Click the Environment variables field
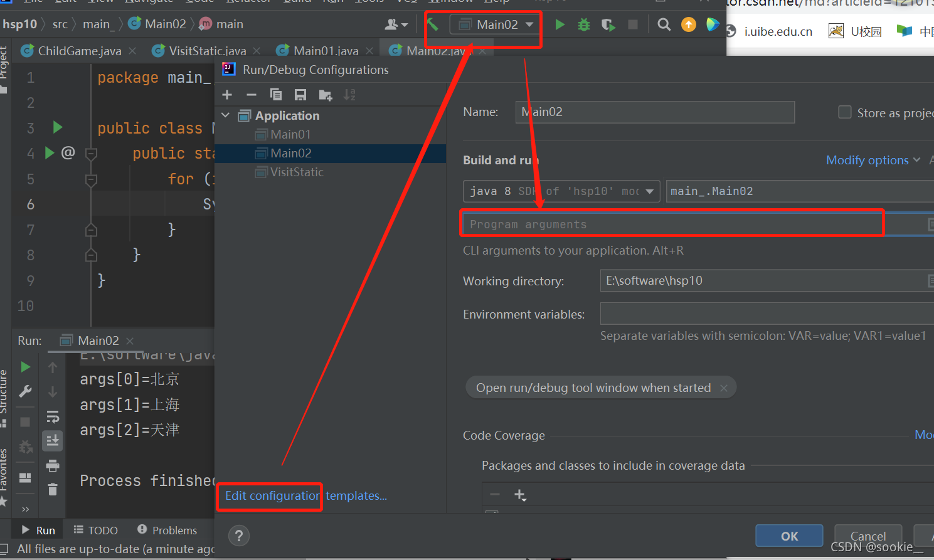The image size is (934, 560). coord(767,314)
